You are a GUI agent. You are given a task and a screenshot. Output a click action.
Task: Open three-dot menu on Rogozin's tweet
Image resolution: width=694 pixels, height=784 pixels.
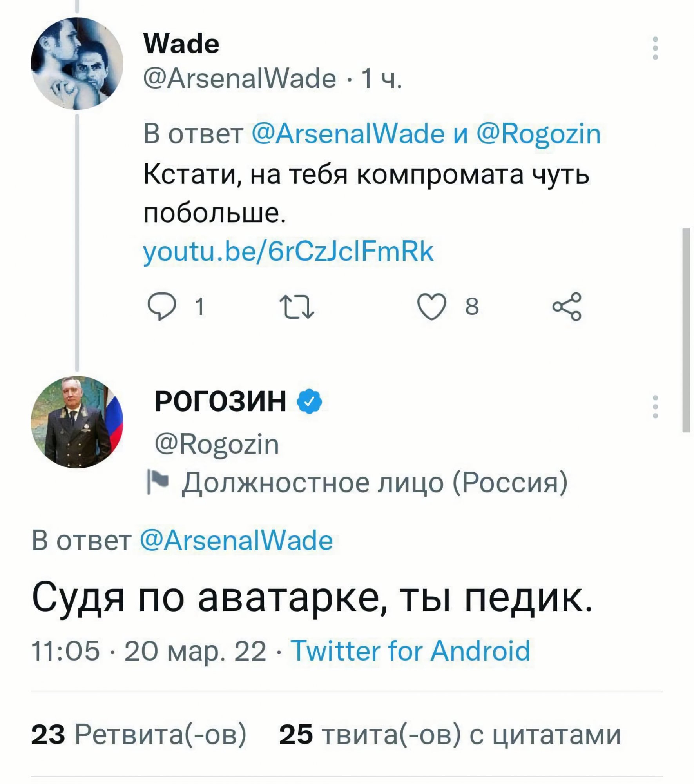click(655, 407)
